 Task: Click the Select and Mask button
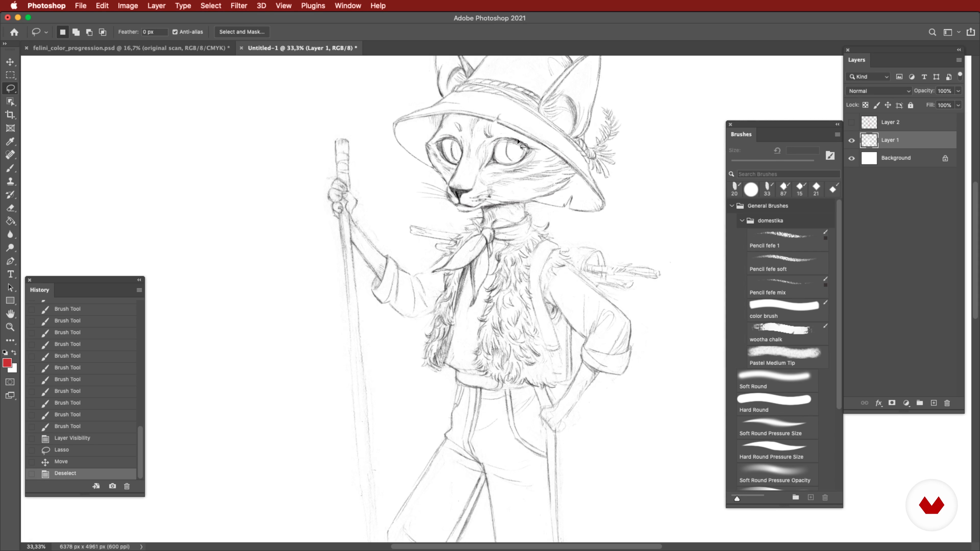click(x=242, y=32)
